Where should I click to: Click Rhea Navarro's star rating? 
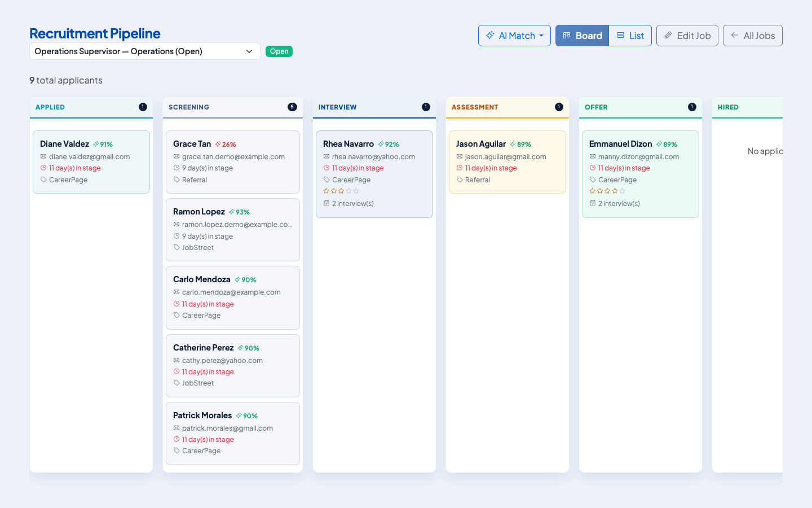point(341,191)
